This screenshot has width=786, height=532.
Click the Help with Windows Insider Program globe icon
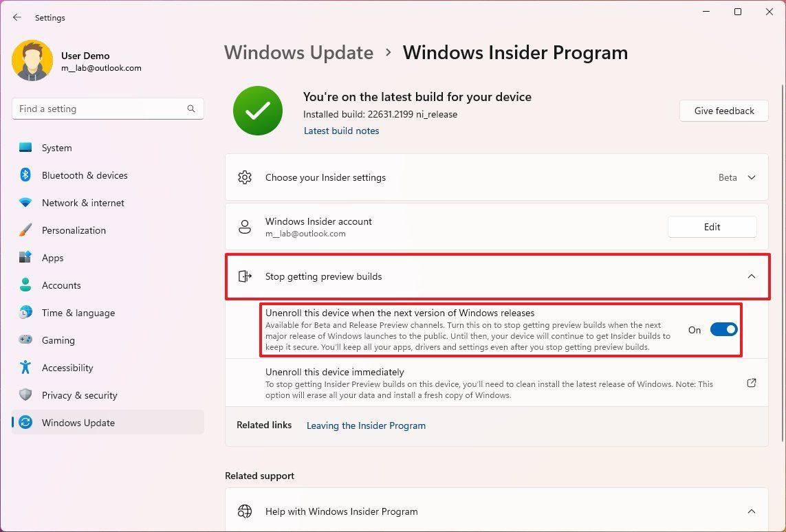(245, 511)
